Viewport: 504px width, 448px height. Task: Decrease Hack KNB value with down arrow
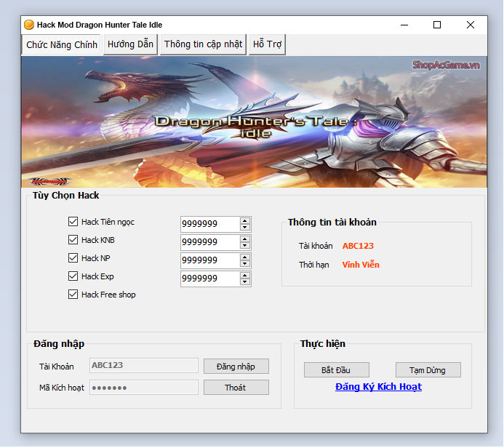pos(245,246)
